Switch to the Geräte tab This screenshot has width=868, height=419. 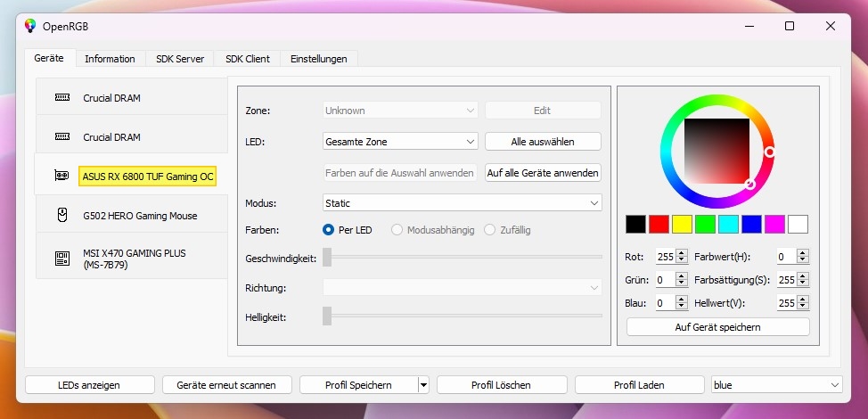click(49, 58)
